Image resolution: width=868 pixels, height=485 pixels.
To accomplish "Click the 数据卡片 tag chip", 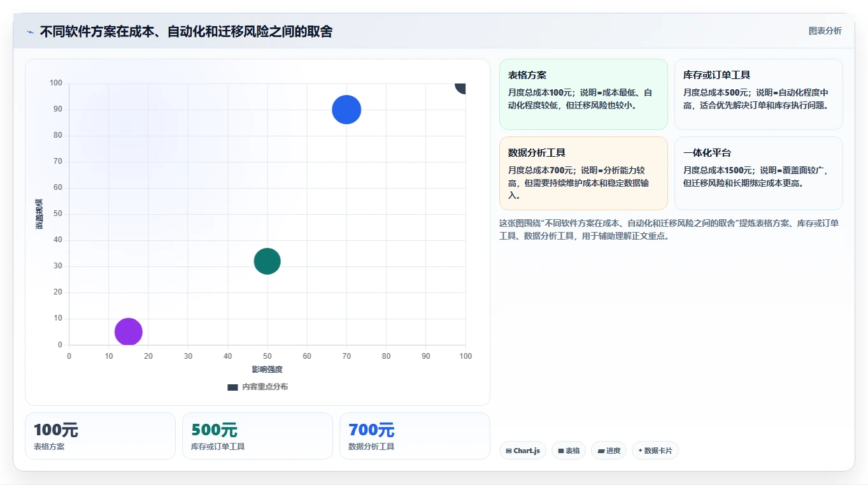I will (x=655, y=451).
